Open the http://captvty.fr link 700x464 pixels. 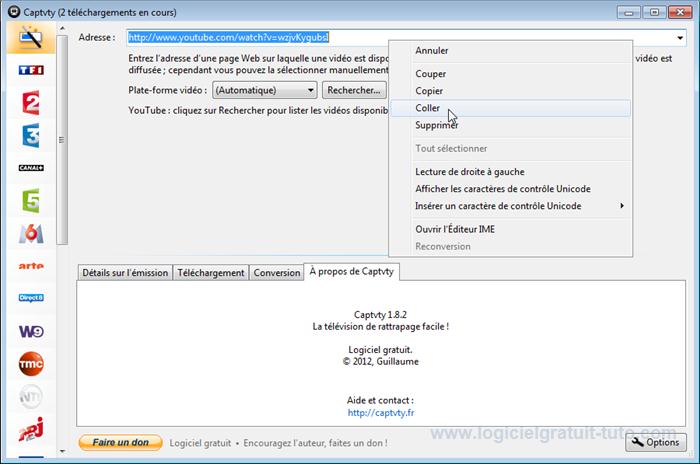pos(381,413)
